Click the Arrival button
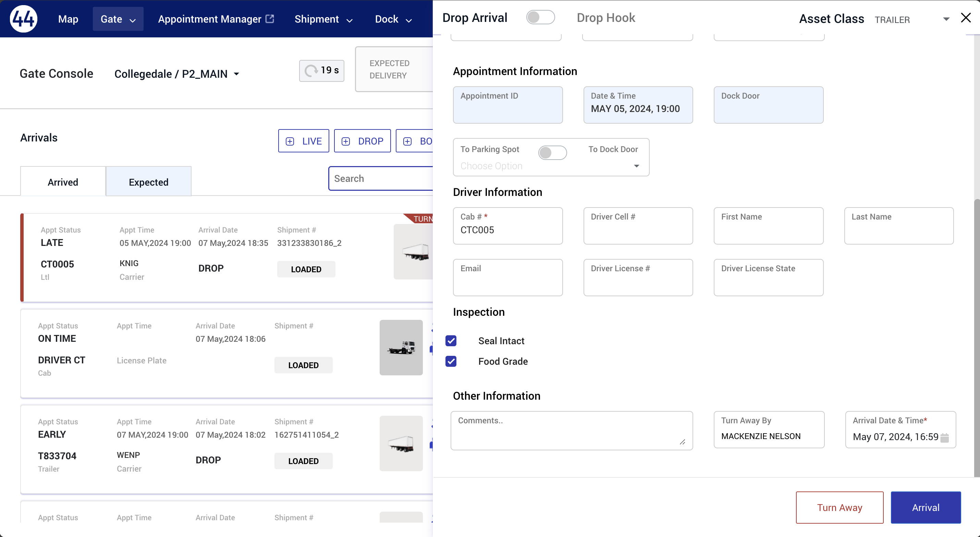 click(x=926, y=507)
